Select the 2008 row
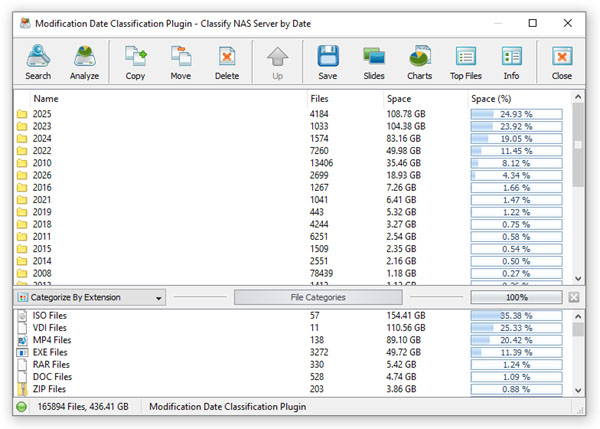600x429 pixels. (x=293, y=273)
